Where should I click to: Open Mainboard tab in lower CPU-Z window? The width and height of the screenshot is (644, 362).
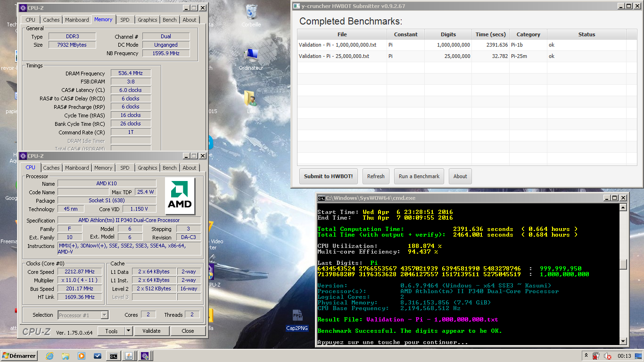pyautogui.click(x=77, y=168)
